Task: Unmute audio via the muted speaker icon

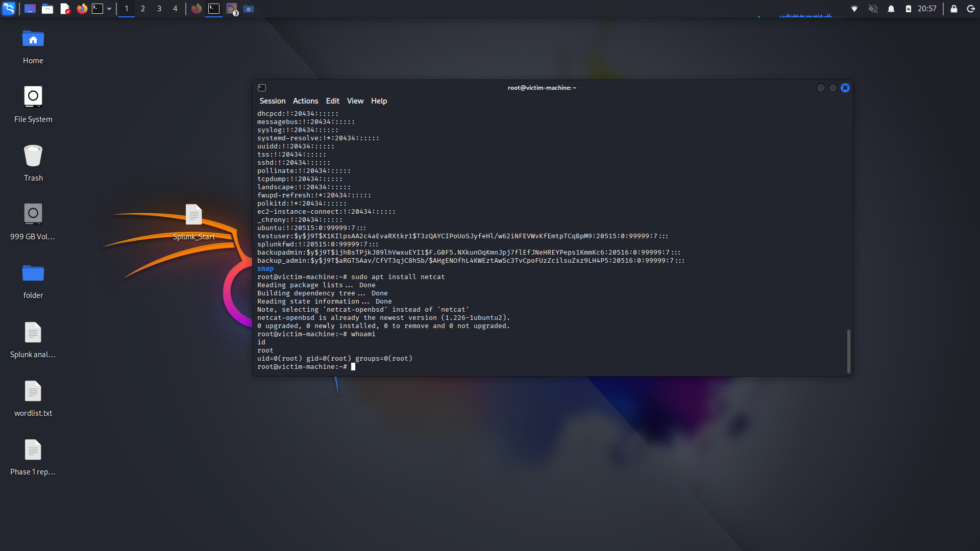Action: click(x=873, y=9)
